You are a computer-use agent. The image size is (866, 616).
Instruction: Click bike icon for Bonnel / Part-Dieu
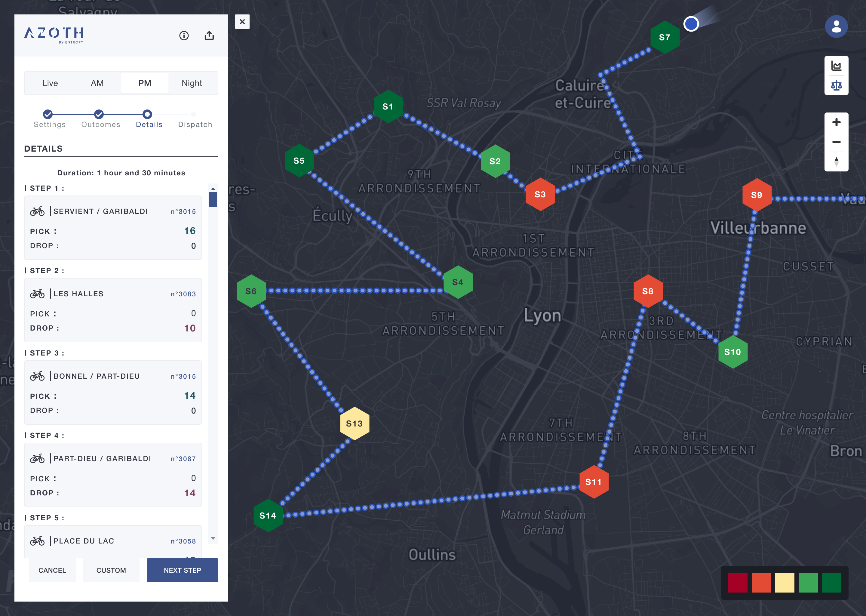(x=37, y=376)
